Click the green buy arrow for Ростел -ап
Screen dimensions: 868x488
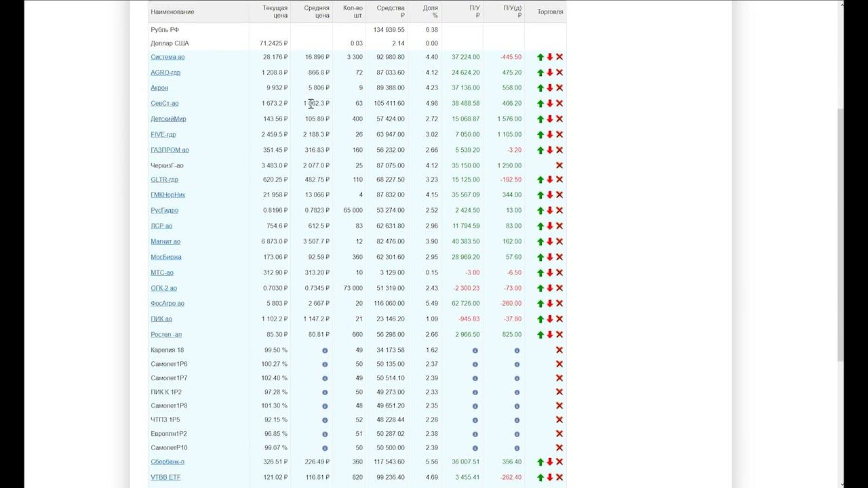(x=540, y=335)
